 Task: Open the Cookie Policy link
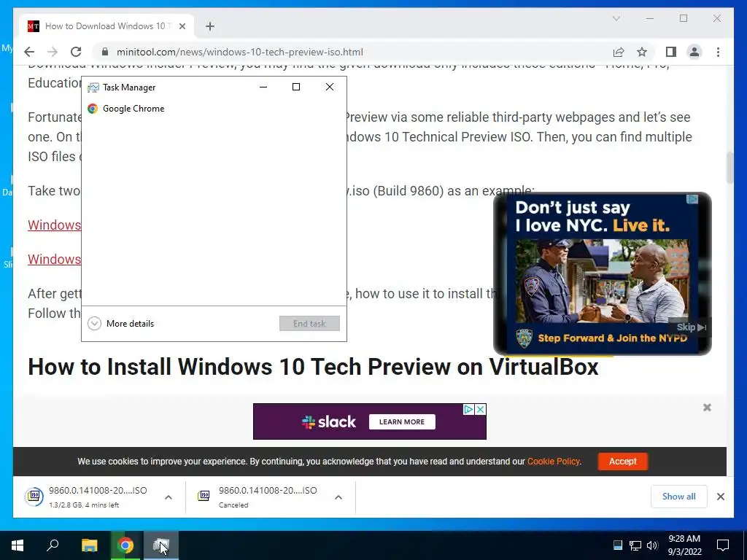click(x=554, y=462)
